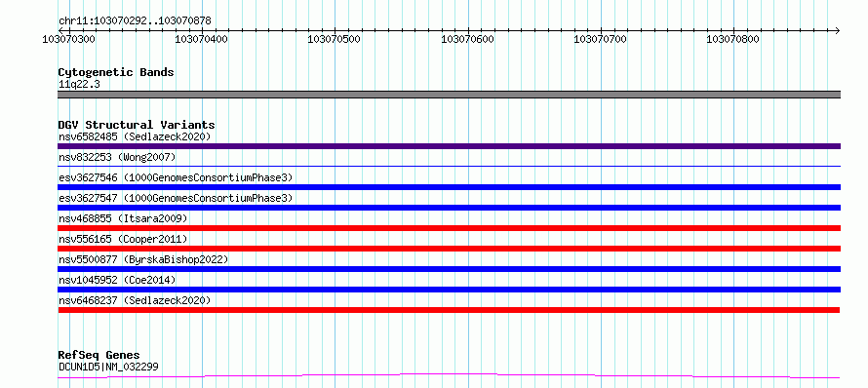868x388 pixels.
Task: Select the gray 11q22.3 cytogenetic band bar
Action: pos(449,95)
